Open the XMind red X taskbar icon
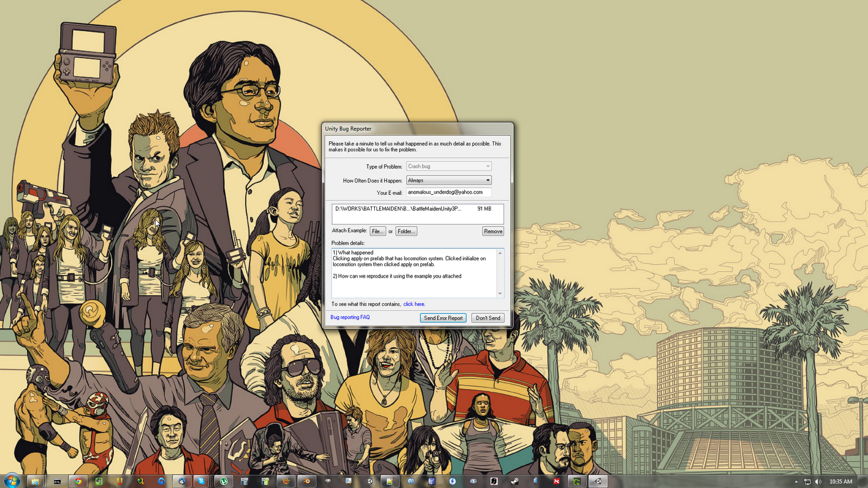 pos(556,481)
